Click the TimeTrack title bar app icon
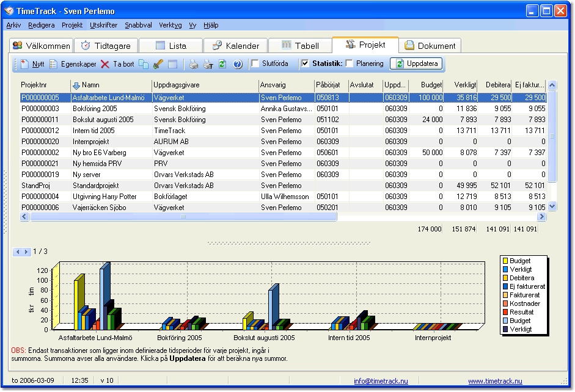Image resolution: width=575 pixels, height=392 pixels. (x=9, y=11)
